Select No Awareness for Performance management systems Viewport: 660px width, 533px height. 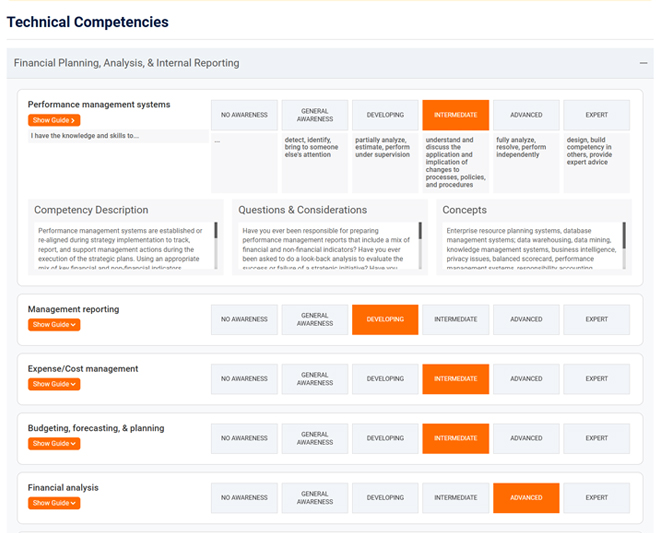tap(244, 115)
